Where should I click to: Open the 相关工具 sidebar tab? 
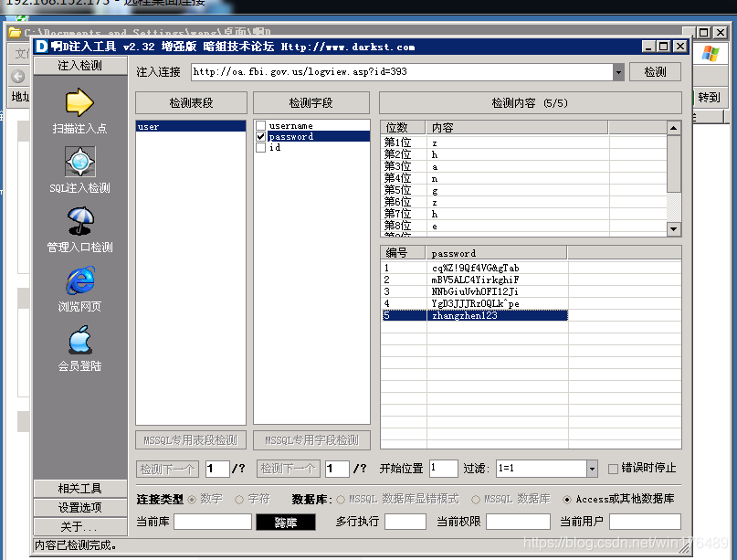[x=79, y=489]
